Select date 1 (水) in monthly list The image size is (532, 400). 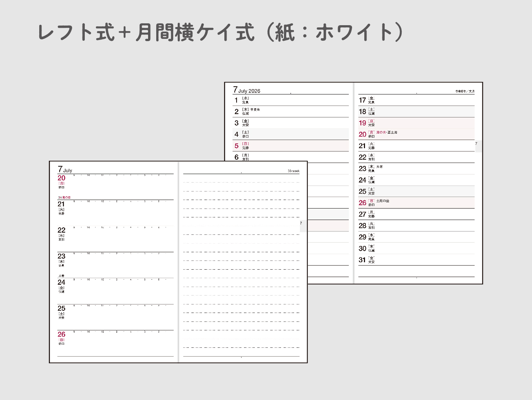click(x=237, y=100)
